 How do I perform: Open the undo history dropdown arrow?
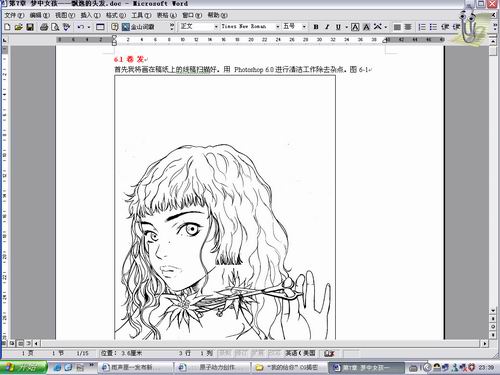89,27
